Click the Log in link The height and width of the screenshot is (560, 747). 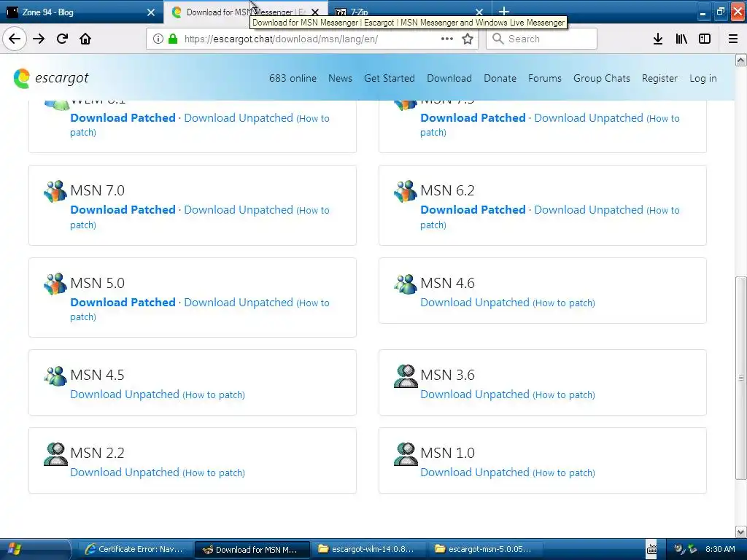tap(703, 78)
